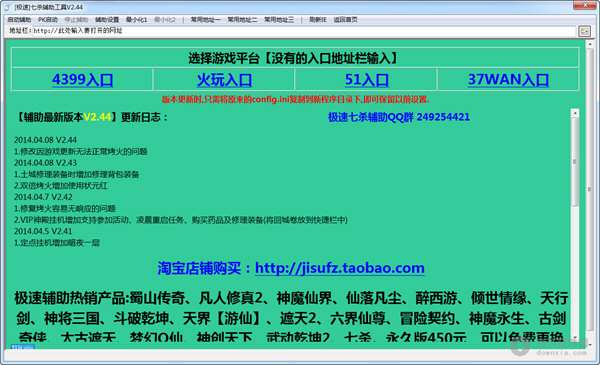This screenshot has height=365, width=600.
Task: Click the window title bar app icon
Action: pyautogui.click(x=7, y=7)
